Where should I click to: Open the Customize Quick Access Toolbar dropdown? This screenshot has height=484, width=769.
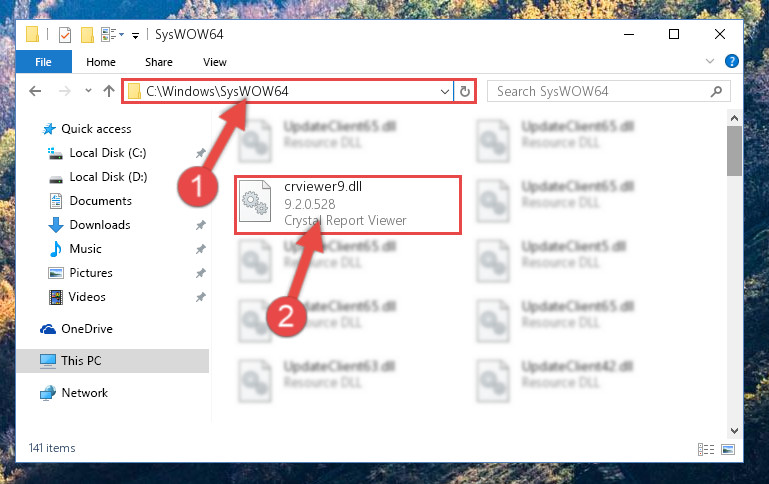pos(135,35)
